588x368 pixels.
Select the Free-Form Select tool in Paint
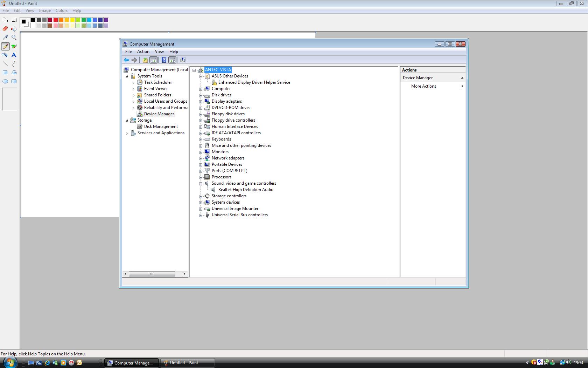coord(5,20)
